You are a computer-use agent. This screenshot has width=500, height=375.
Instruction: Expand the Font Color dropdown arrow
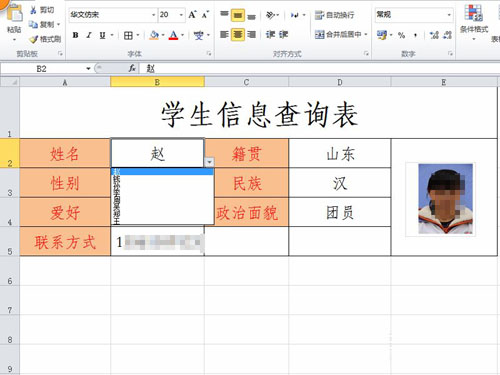click(x=182, y=35)
